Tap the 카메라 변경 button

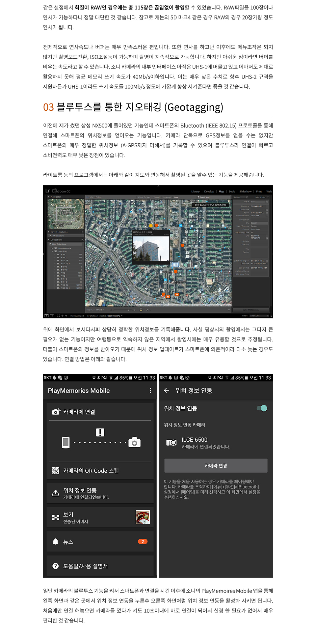pos(216,466)
